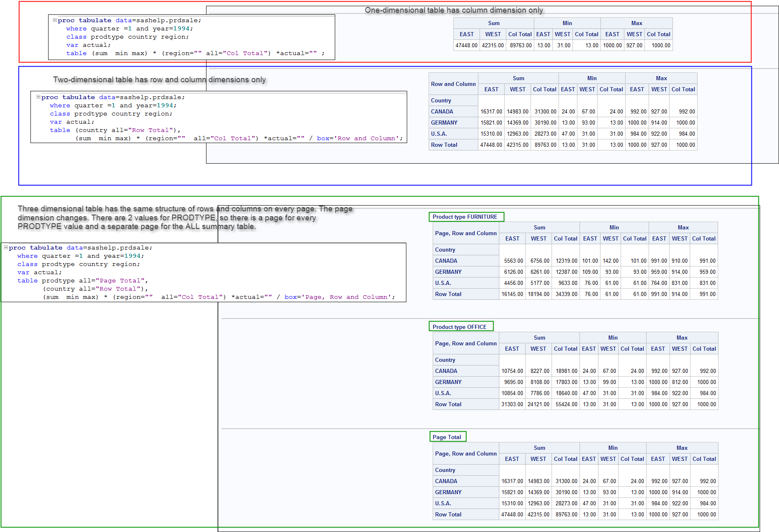Click Page, Row and Column cell in Furniture table

(466, 233)
